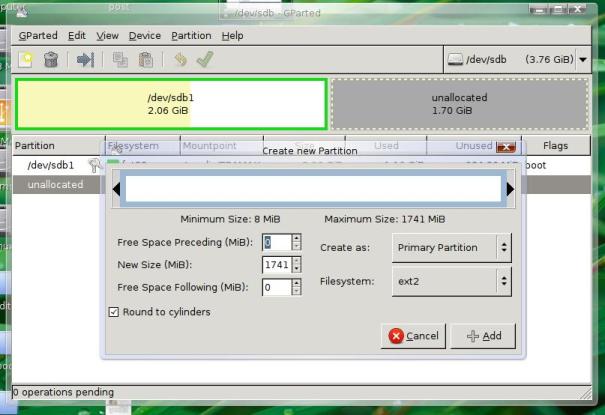Image resolution: width=605 pixels, height=415 pixels.
Task: Click the Free Space Following input field
Action: pyautogui.click(x=277, y=287)
